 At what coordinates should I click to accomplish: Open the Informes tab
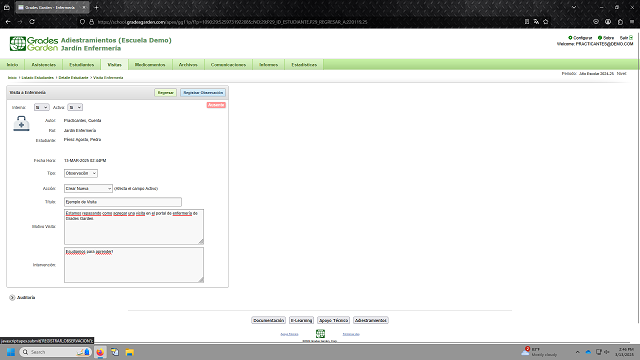point(269,64)
